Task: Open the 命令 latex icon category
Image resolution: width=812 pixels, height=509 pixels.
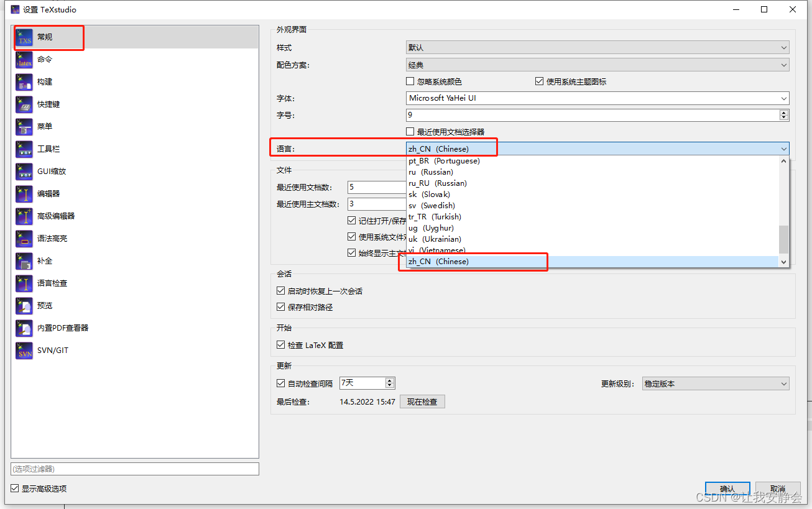Action: point(24,60)
